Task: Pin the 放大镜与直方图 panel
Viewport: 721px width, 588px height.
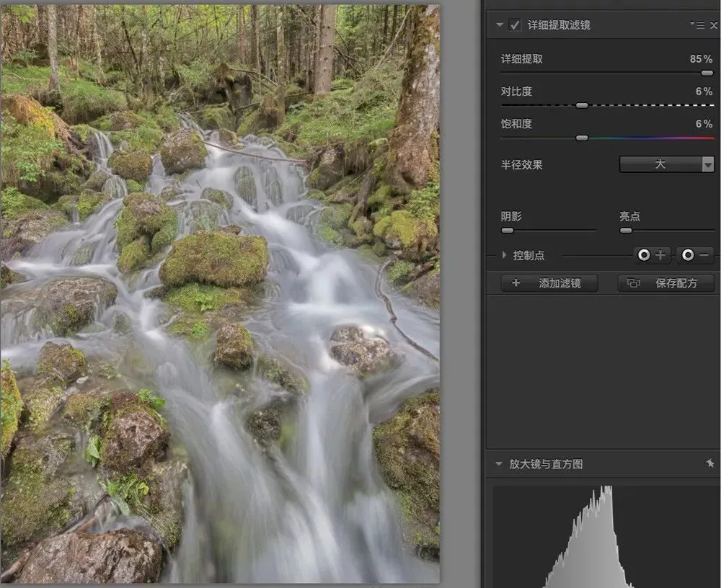Action: tap(710, 463)
